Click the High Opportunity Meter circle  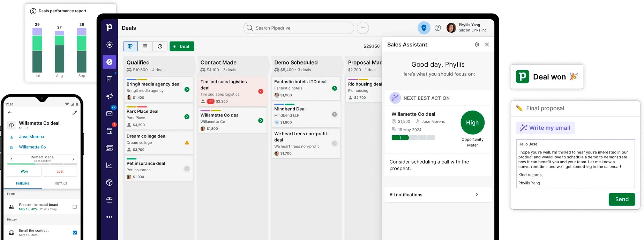click(x=472, y=122)
